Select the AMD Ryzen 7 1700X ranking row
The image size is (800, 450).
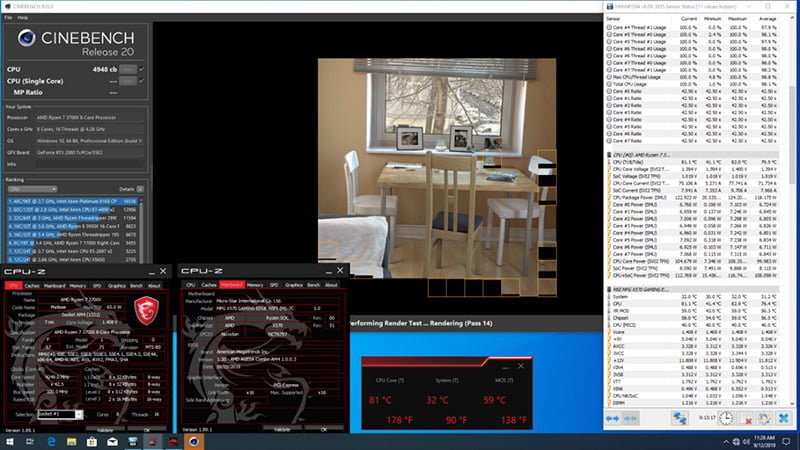[x=72, y=243]
